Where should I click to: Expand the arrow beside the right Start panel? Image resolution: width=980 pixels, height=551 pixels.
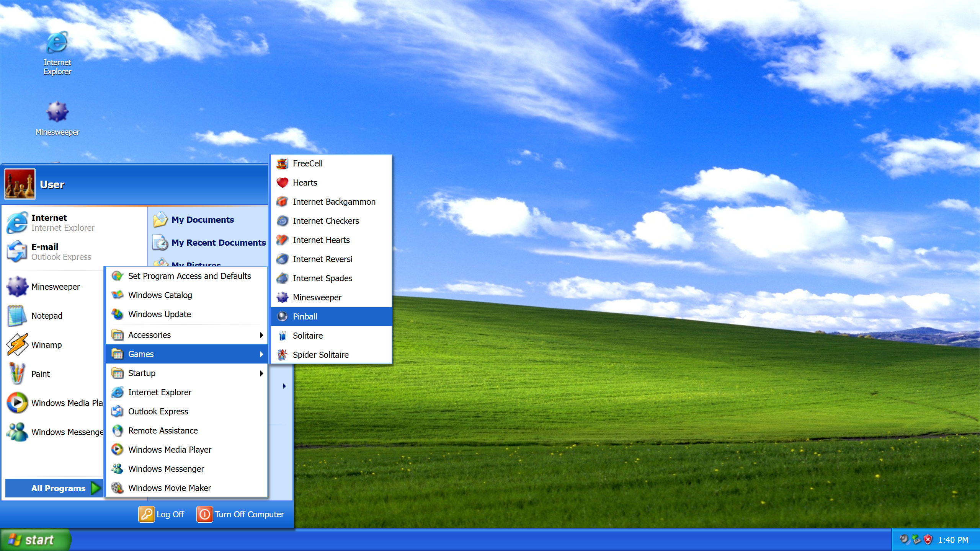click(x=284, y=386)
